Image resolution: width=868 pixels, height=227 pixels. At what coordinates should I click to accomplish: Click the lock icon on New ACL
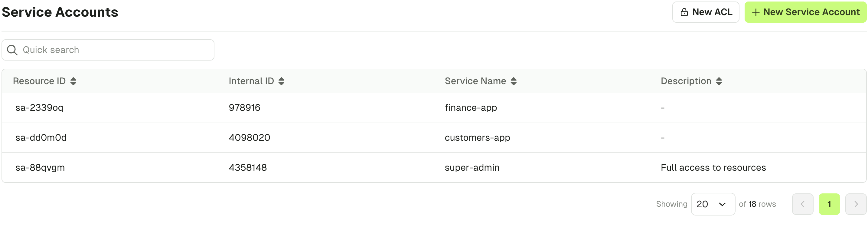(x=684, y=12)
